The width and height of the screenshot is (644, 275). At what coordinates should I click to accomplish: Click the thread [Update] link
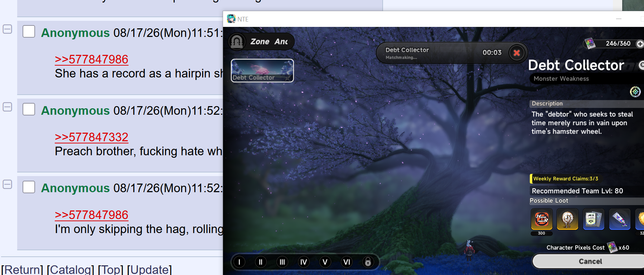149,270
